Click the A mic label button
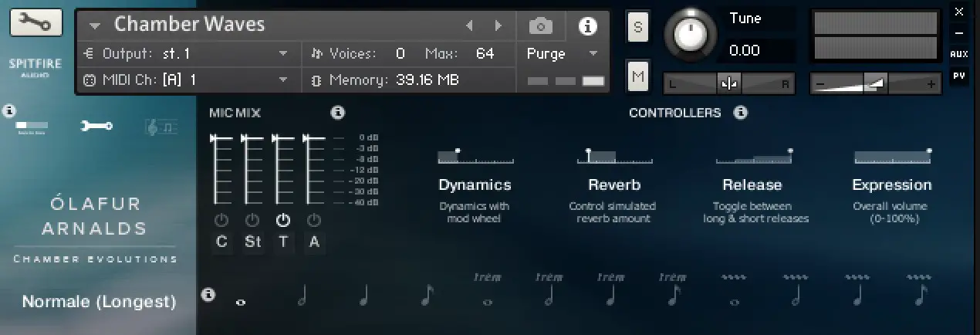This screenshot has width=980, height=335. tap(314, 242)
